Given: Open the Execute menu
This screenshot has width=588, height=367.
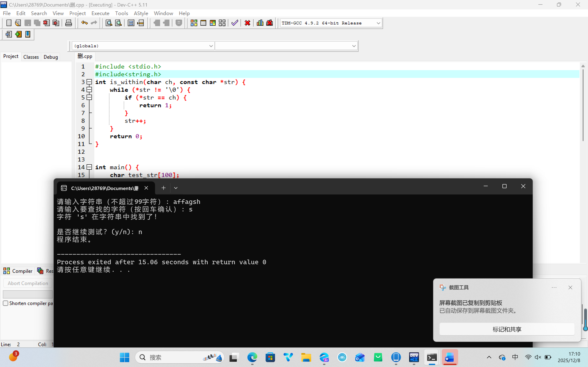Looking at the screenshot, I should [100, 13].
